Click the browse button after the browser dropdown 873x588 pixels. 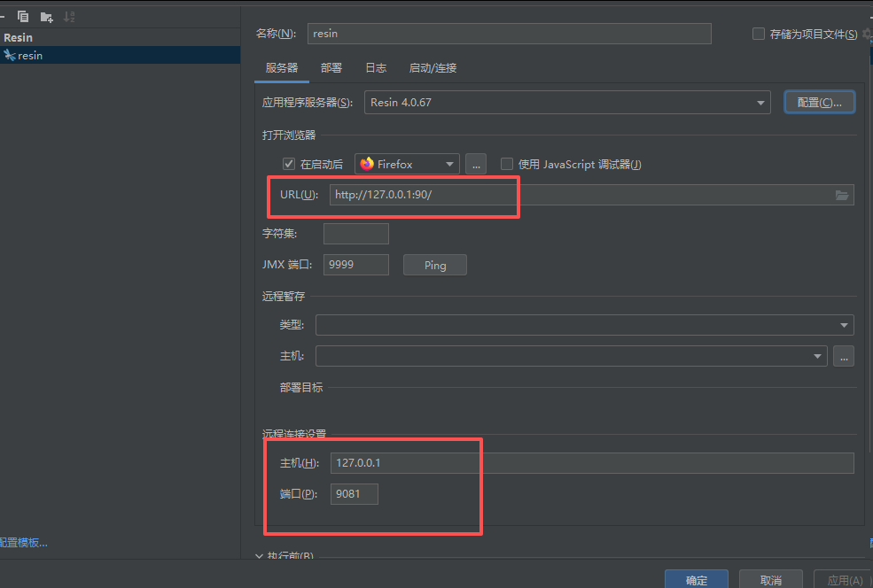(475, 163)
